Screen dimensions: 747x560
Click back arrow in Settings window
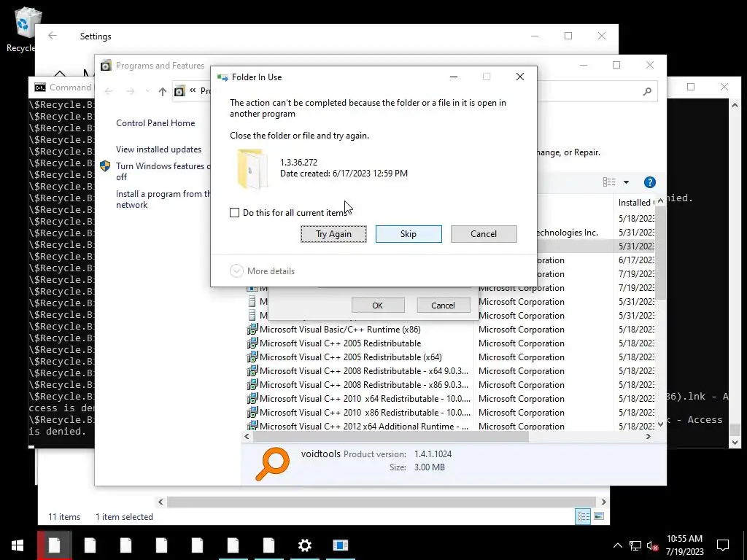[53, 36]
